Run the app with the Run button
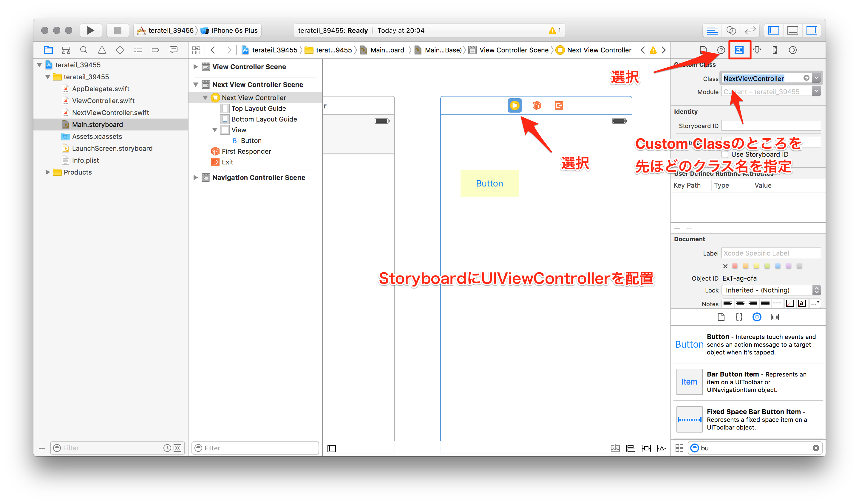The image size is (859, 504). pyautogui.click(x=90, y=30)
